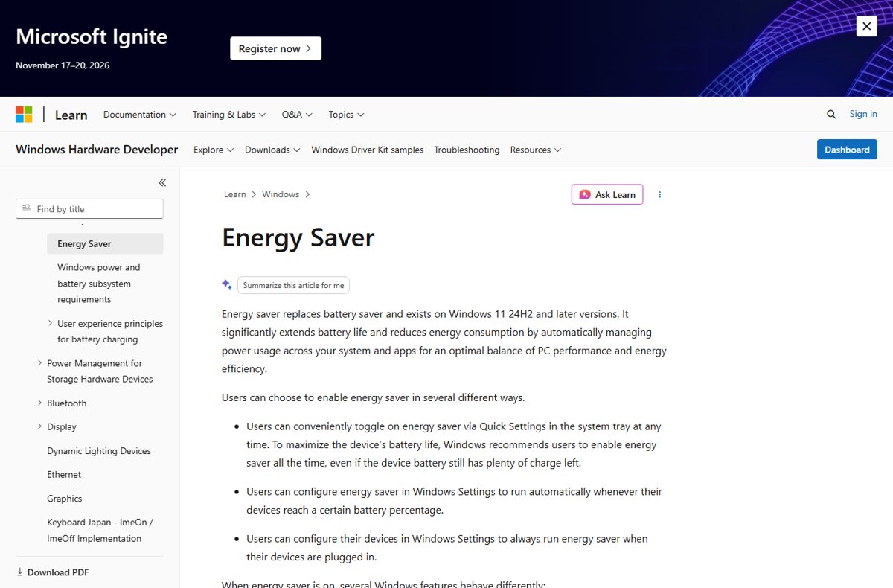Go to the Learn home link
Screen dimensions: 893x588
click(x=71, y=115)
